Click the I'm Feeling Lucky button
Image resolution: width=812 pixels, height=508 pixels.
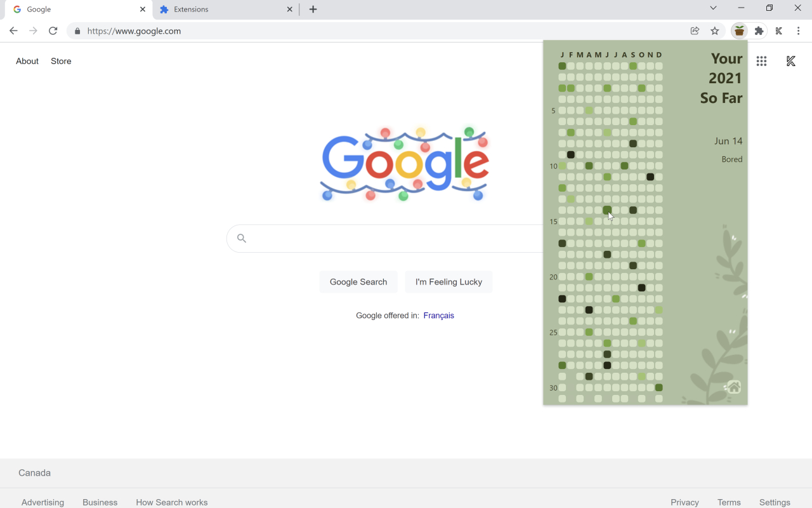449,282
